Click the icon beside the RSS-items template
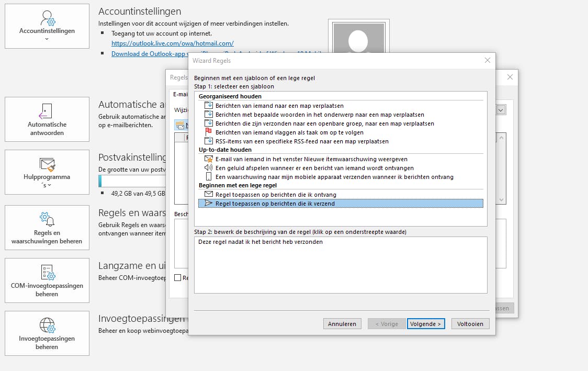Image resolution: width=588 pixels, height=371 pixels. [x=209, y=141]
